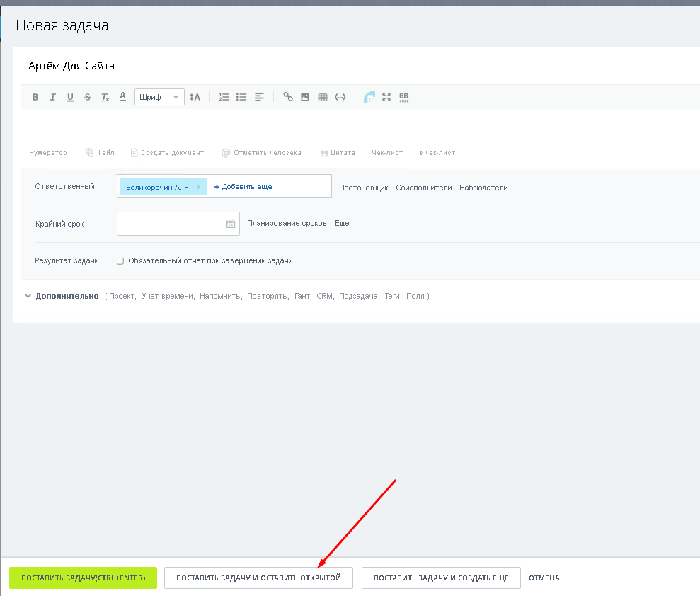
Task: Open the text color picker
Action: [122, 97]
